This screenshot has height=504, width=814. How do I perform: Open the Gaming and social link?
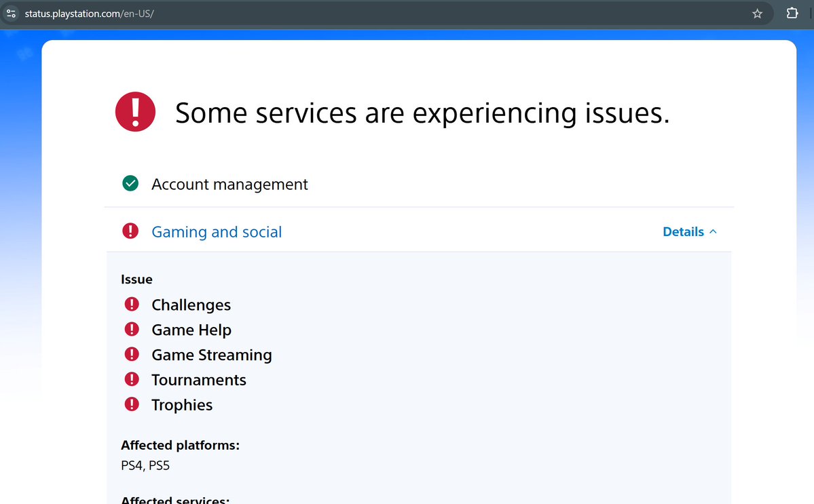tap(217, 232)
